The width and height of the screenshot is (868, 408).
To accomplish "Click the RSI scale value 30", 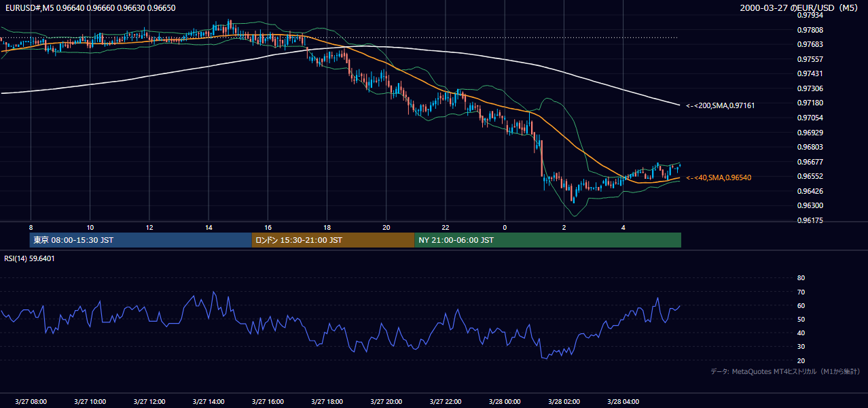I will [801, 347].
